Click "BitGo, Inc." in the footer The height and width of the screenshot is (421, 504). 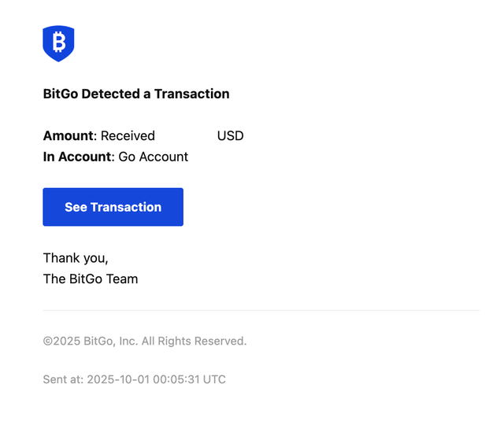click(112, 342)
